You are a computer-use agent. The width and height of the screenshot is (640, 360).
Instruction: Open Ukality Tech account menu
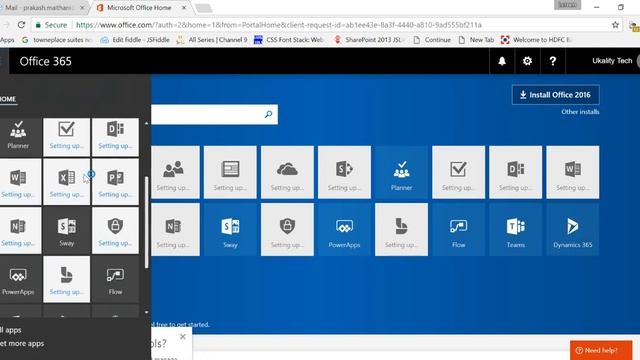[x=612, y=61]
